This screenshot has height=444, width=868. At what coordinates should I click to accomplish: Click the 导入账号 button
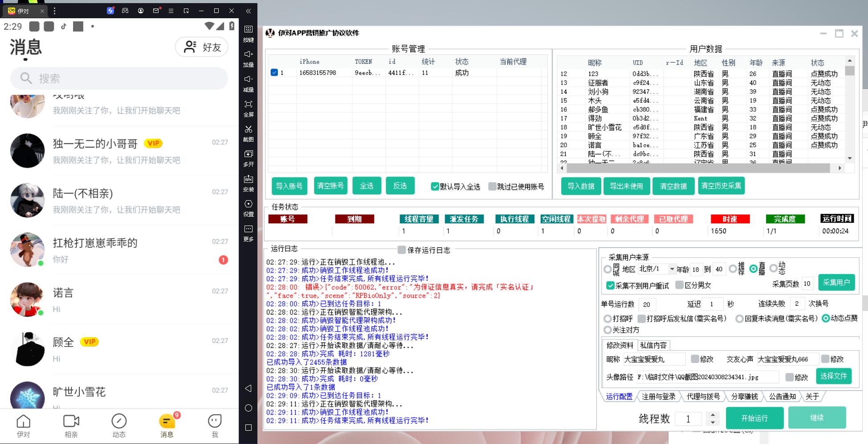pyautogui.click(x=289, y=186)
